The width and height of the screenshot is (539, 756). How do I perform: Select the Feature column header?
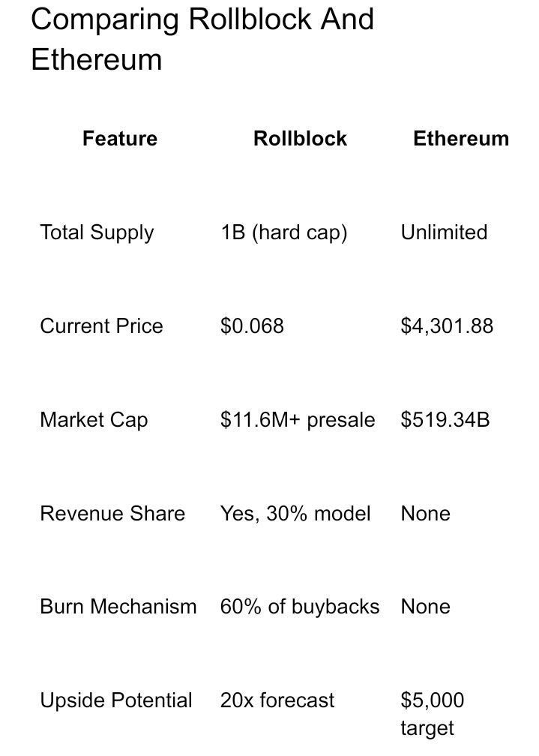120,138
